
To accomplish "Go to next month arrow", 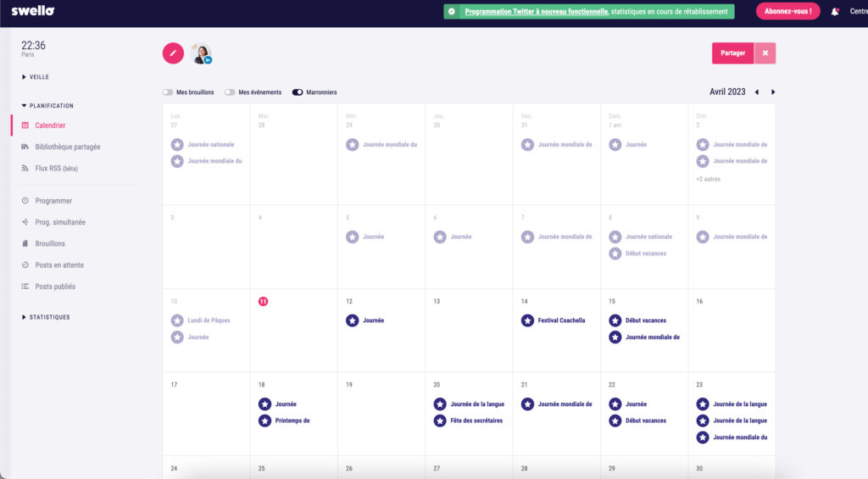I will coord(773,92).
